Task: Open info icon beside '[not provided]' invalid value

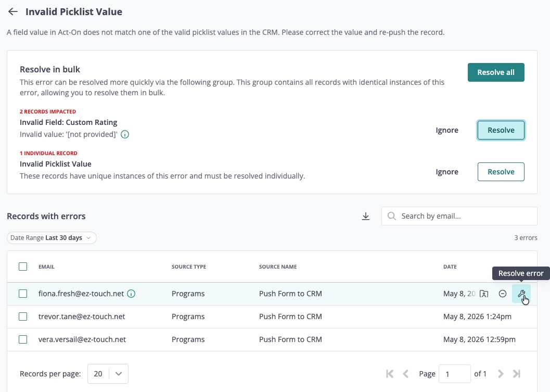Action: pyautogui.click(x=125, y=134)
